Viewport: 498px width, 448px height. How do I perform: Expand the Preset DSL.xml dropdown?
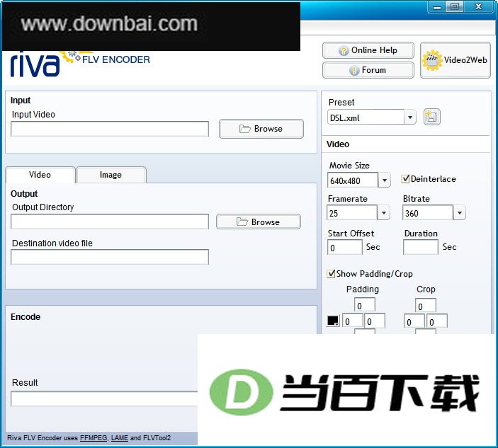coord(410,117)
